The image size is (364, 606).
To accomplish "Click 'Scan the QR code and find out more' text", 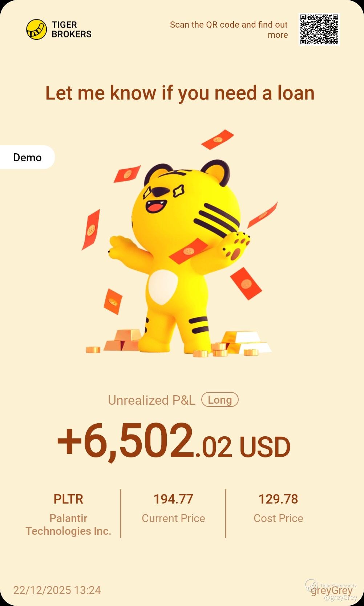I will click(229, 30).
